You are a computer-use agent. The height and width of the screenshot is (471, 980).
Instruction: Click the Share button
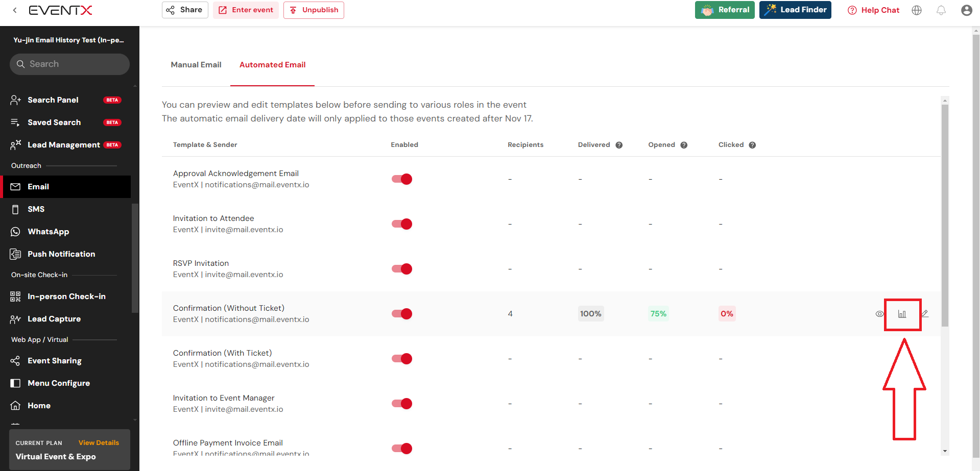point(185,10)
